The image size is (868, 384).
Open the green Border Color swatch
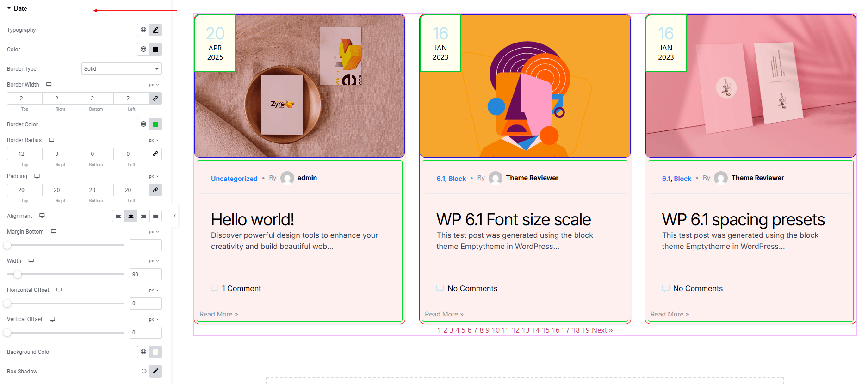pyautogui.click(x=155, y=124)
